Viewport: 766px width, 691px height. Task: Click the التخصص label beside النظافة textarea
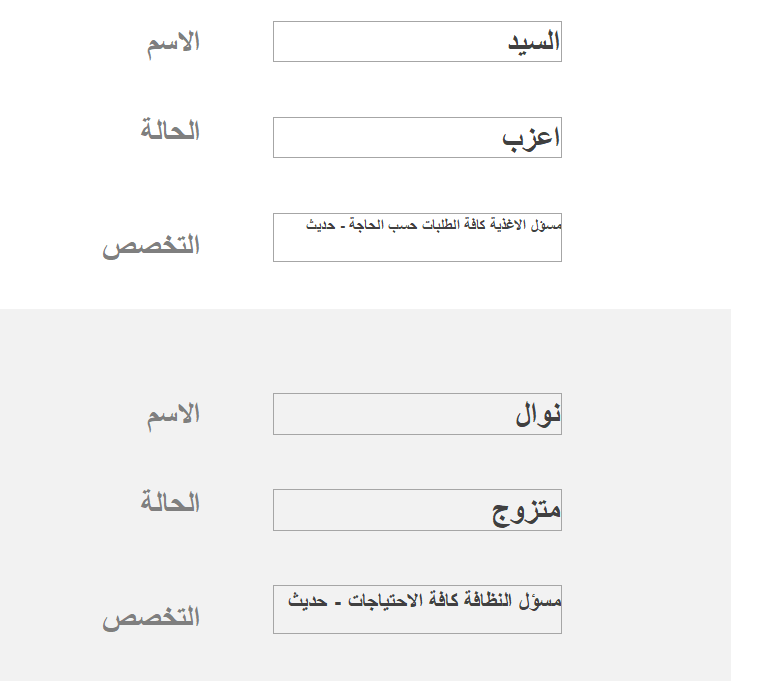pos(151,617)
